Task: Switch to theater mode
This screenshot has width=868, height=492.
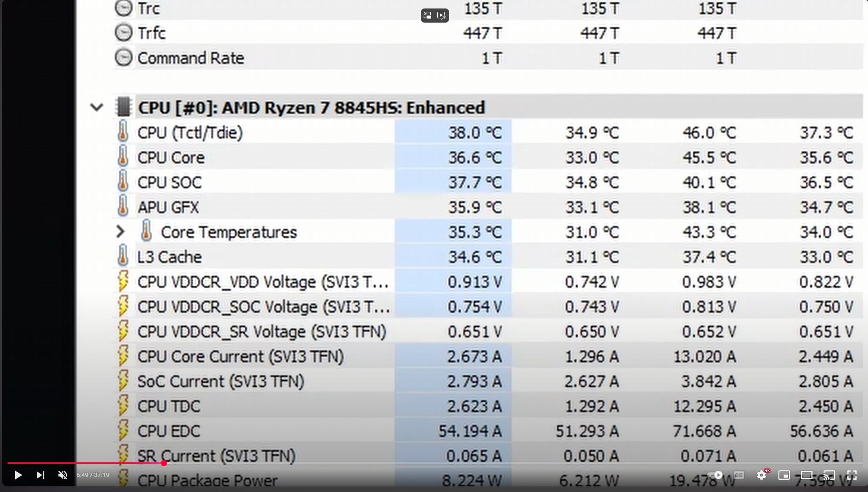Action: click(807, 475)
